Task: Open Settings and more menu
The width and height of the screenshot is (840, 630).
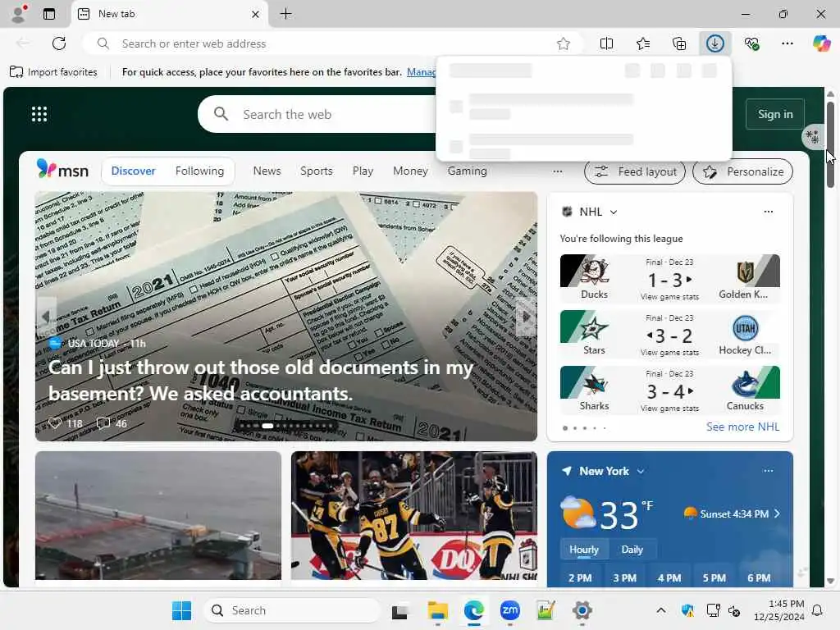Action: (x=787, y=43)
